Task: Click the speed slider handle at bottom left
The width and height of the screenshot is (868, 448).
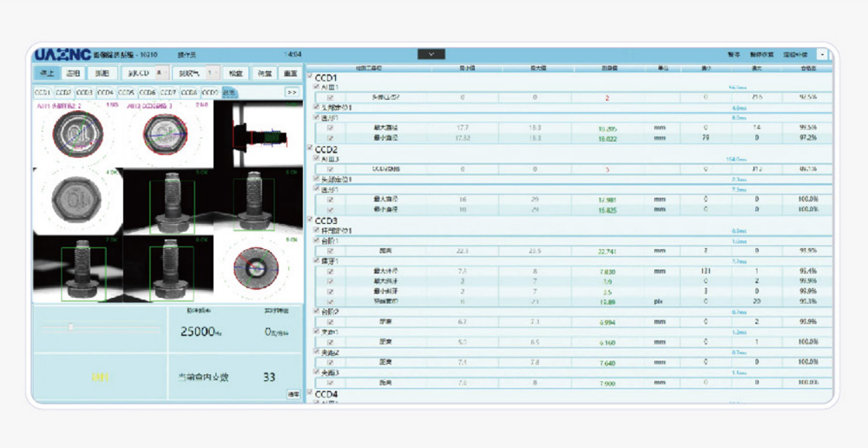Action: tap(71, 326)
